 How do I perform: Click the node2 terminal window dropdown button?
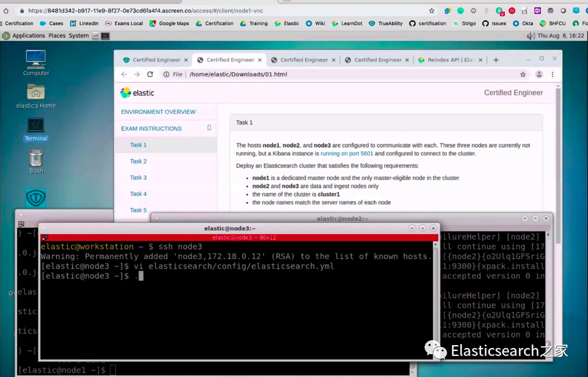525,218
